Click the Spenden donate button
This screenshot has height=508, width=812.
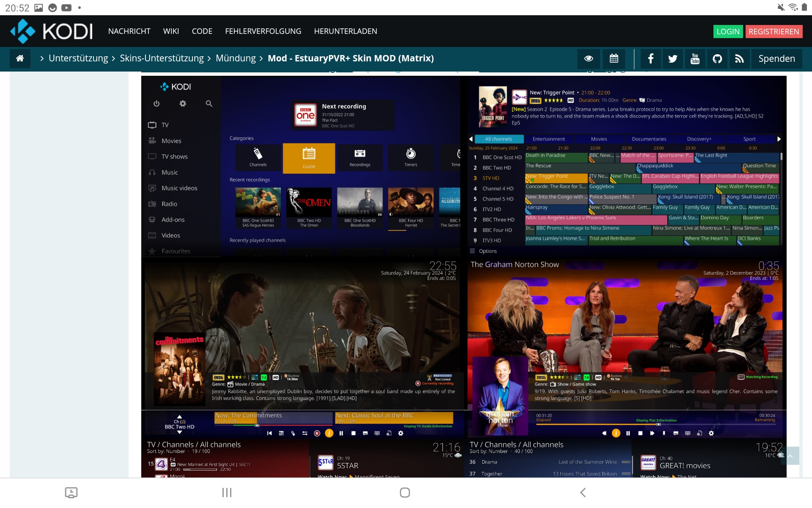[x=776, y=58]
